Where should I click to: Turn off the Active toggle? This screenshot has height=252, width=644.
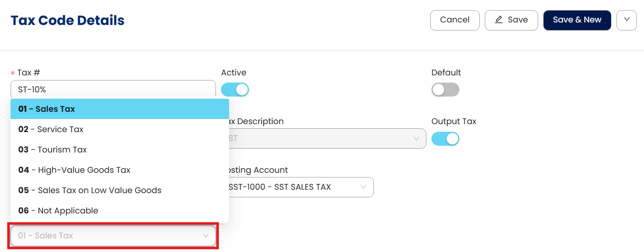[235, 90]
